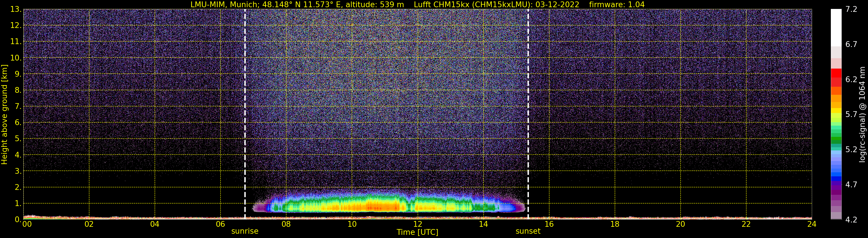This screenshot has width=868, height=238.
Task: Click the white top segment of the colorbar
Action: 836,28
